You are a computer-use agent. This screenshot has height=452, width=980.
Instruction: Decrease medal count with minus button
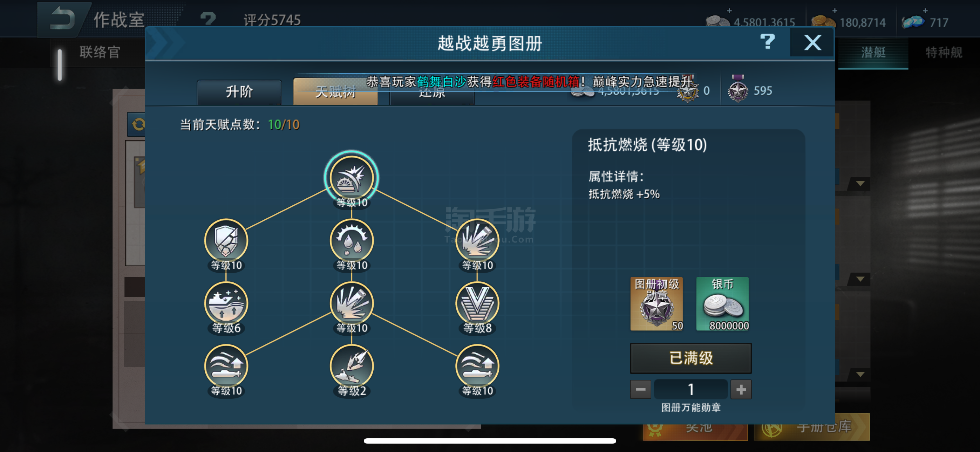(x=640, y=389)
